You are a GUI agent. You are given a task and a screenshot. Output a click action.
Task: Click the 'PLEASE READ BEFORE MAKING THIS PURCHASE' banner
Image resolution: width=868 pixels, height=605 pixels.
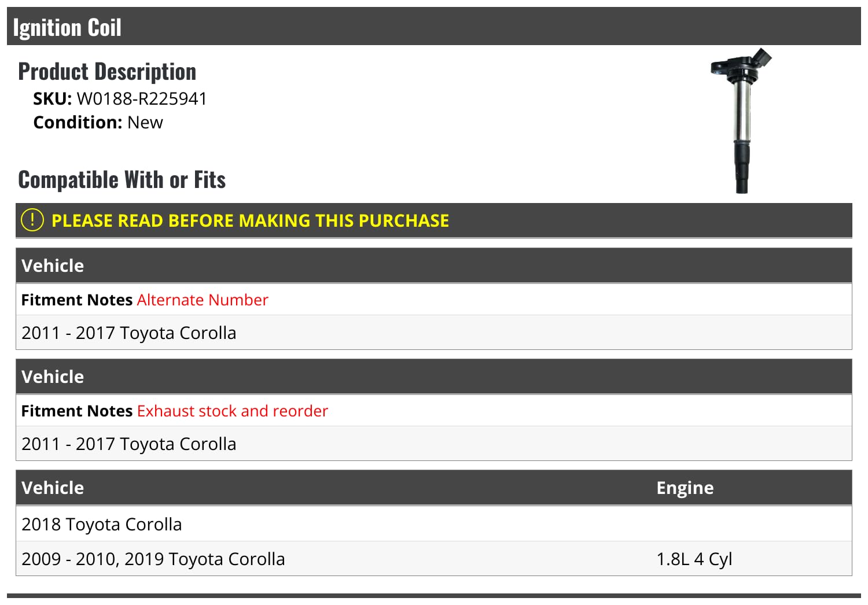[x=250, y=220]
